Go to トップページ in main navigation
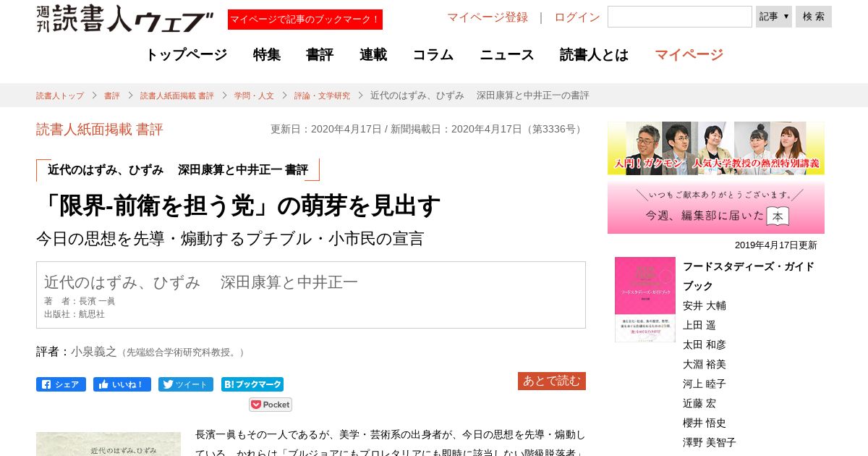The height and width of the screenshot is (456, 868). pos(187,55)
